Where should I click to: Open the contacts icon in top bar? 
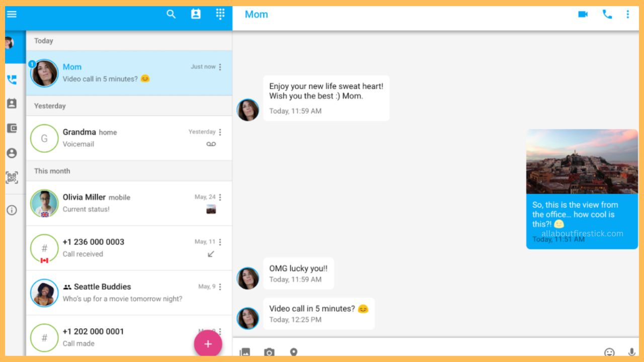pyautogui.click(x=196, y=14)
